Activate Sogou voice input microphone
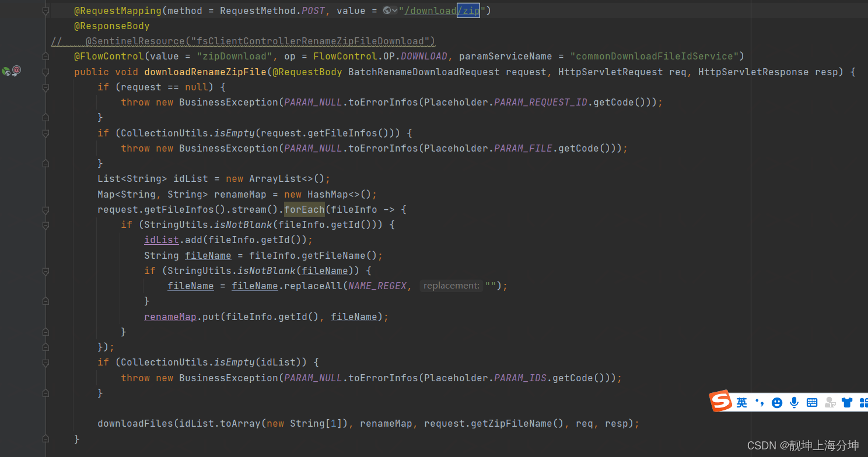The width and height of the screenshot is (868, 457). click(x=794, y=402)
